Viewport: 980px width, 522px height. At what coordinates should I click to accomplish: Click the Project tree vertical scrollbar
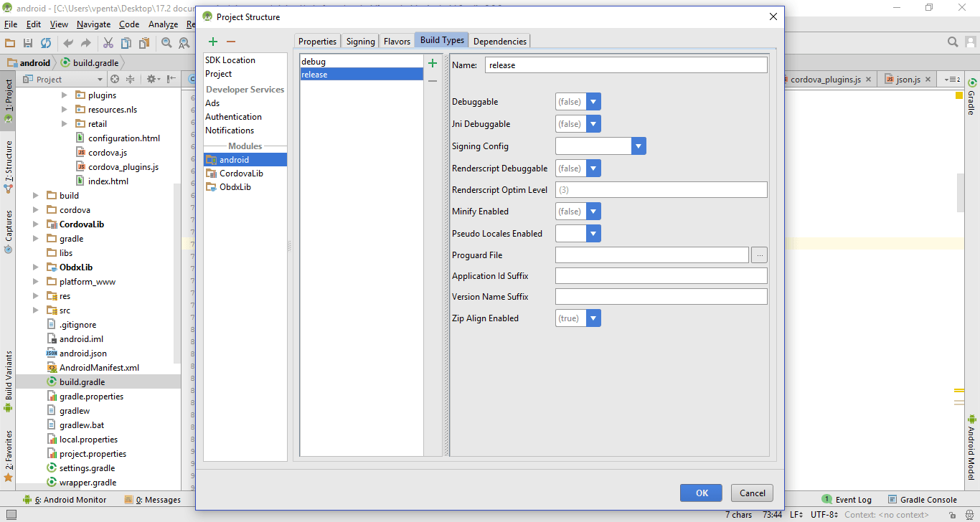pos(178,272)
